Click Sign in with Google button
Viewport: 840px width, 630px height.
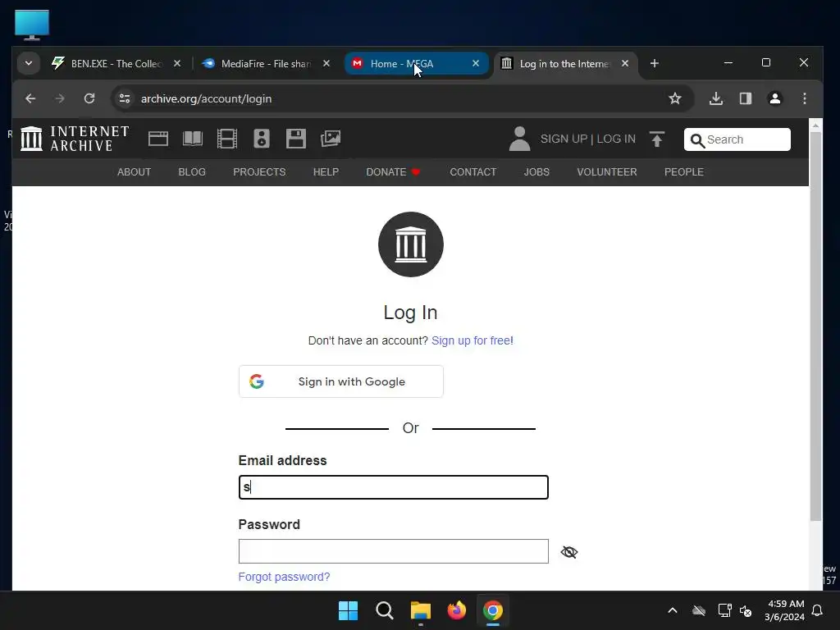coord(340,381)
